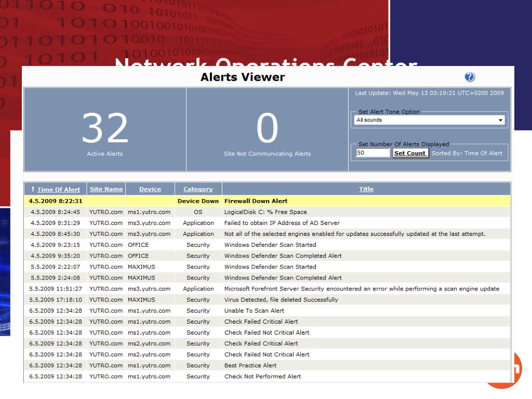The width and height of the screenshot is (532, 399).
Task: Select Check Not Performed Alert title
Action: point(262,376)
